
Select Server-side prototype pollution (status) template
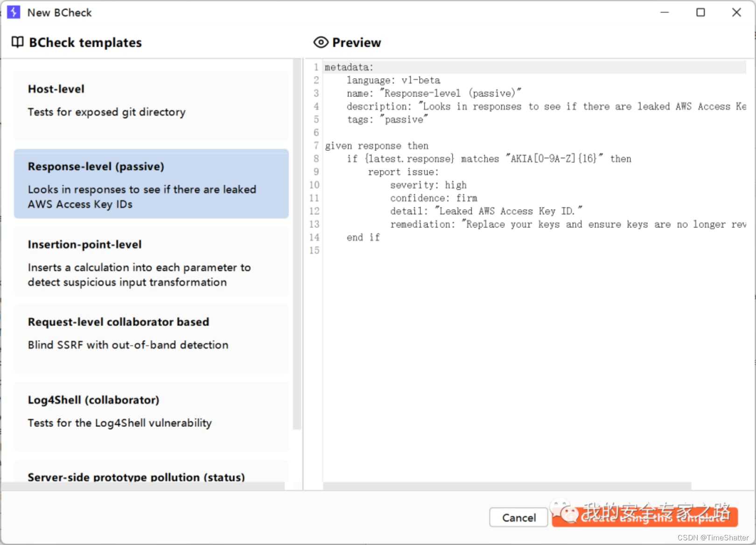(x=151, y=472)
